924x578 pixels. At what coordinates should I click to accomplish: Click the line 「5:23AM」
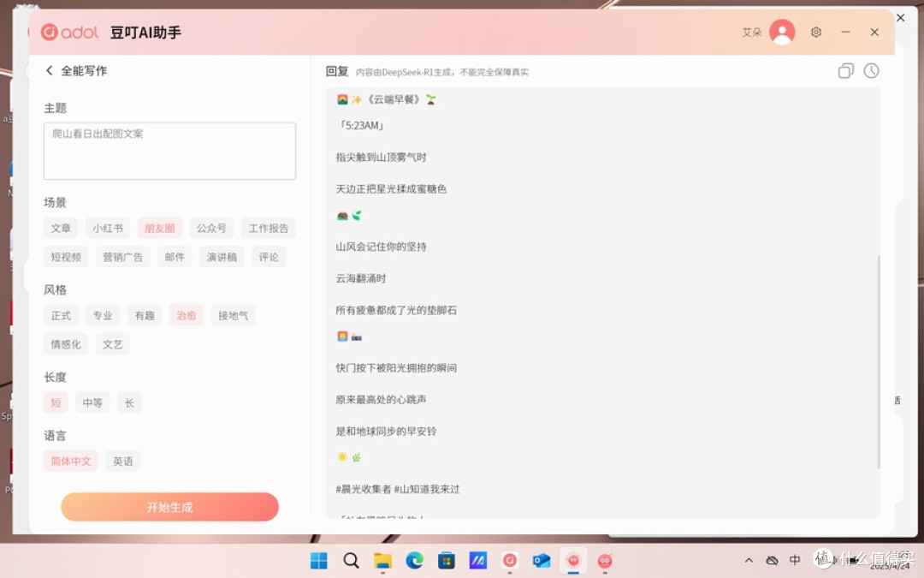(x=362, y=126)
